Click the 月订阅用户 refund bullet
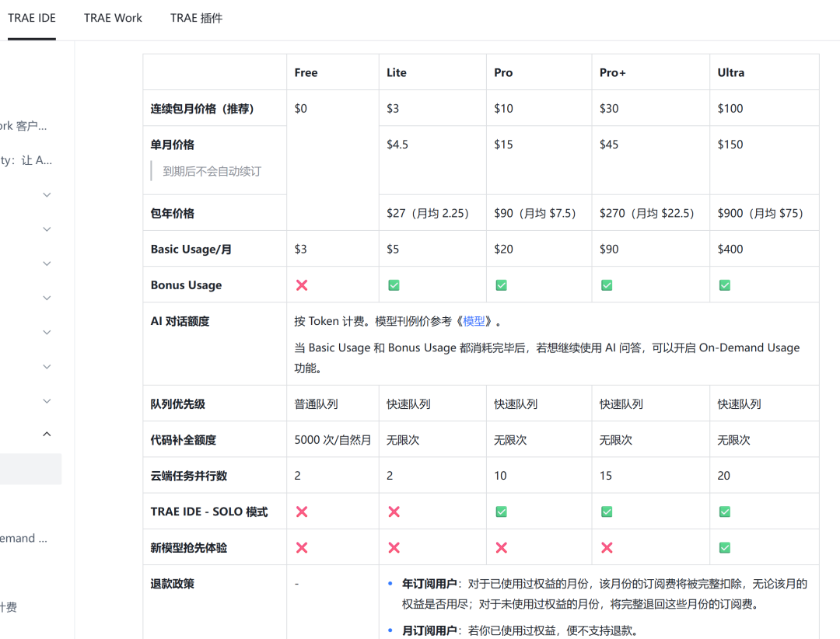The image size is (840, 639). pyautogui.click(x=520, y=630)
